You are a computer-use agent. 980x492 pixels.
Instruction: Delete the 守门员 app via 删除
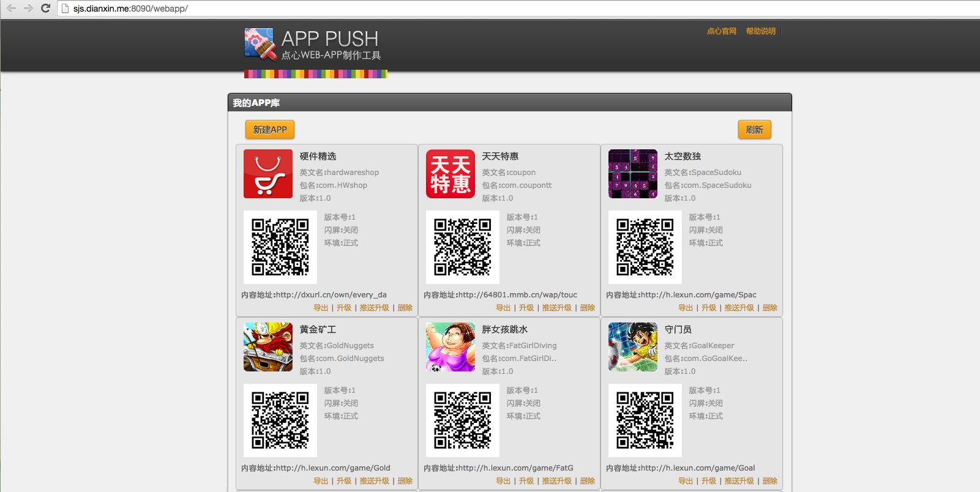click(770, 481)
